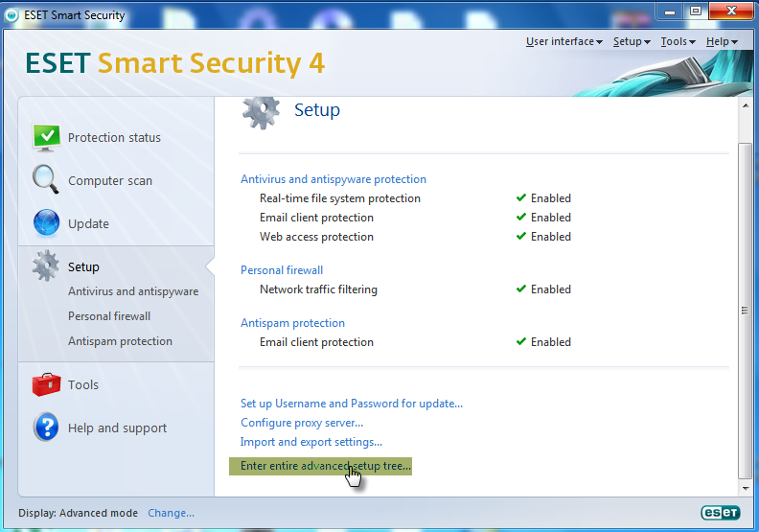Click Configure proxy server link
Viewport: 759px width, 532px height.
pyautogui.click(x=302, y=423)
